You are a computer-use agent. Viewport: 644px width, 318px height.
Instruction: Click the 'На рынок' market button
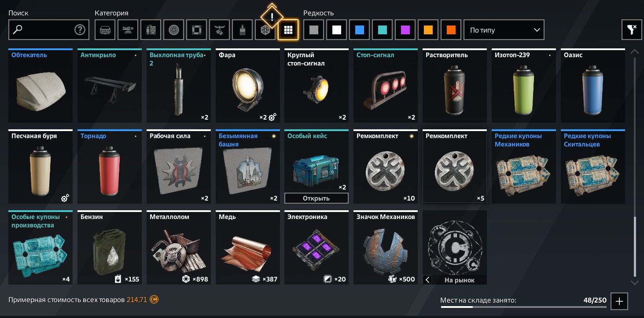point(460,280)
